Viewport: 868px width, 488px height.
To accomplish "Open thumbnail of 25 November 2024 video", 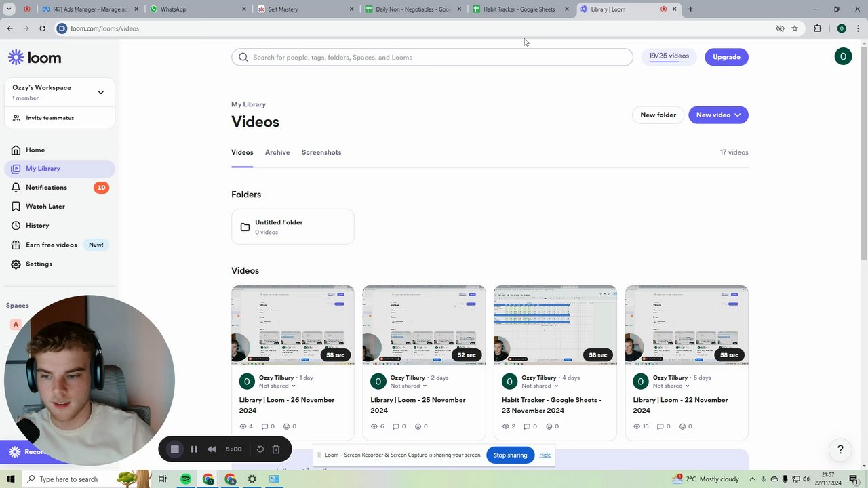I will pyautogui.click(x=424, y=325).
